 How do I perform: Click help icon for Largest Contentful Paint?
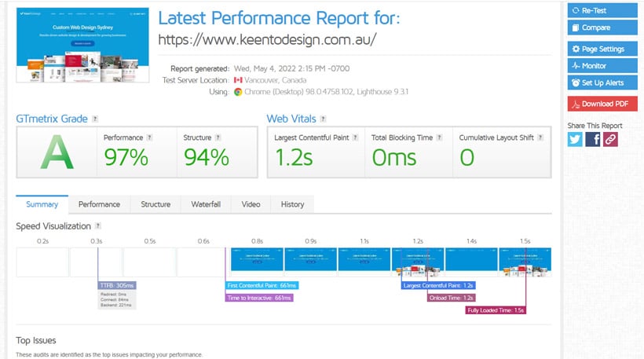[x=355, y=137]
